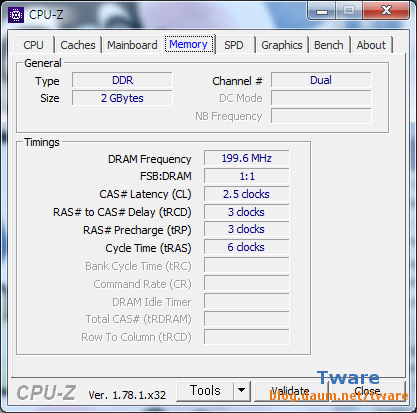Click the empty Total CAS# (tRDRAM) field

coord(247,319)
